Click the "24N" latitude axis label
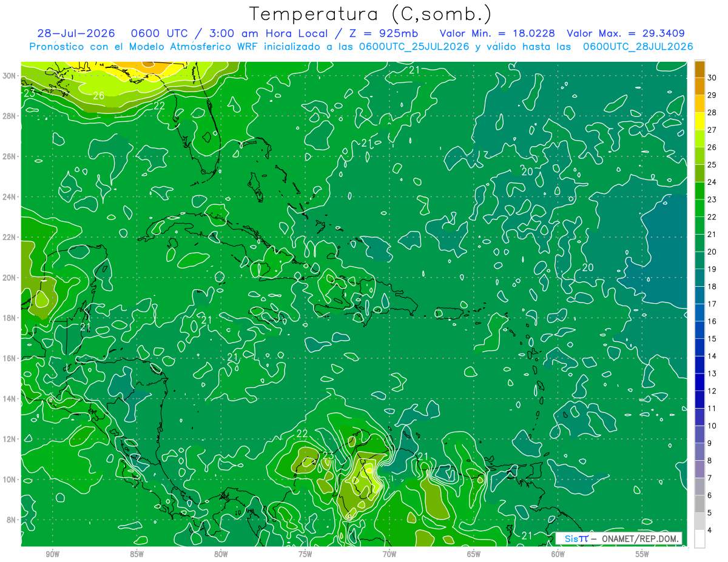This screenshot has height=562, width=728. pos(10,197)
